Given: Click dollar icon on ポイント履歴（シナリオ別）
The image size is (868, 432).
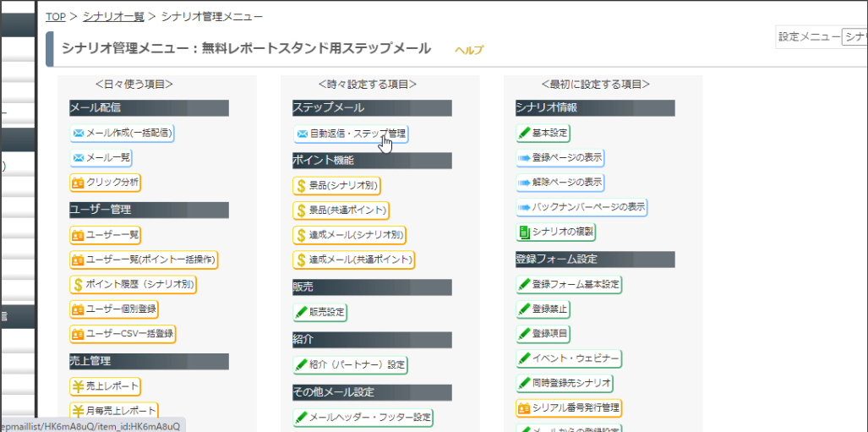Looking at the screenshot, I should 78,285.
